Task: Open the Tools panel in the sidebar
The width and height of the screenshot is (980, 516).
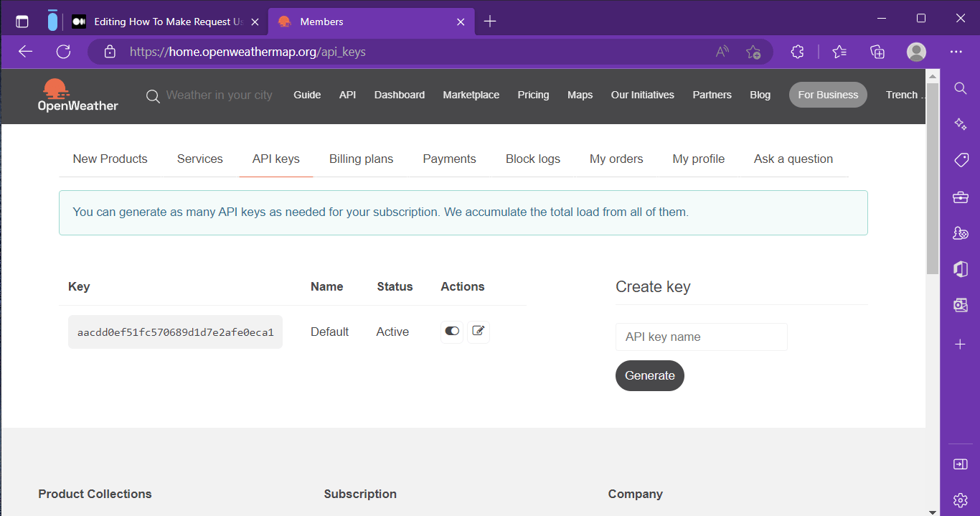Action: tap(960, 197)
